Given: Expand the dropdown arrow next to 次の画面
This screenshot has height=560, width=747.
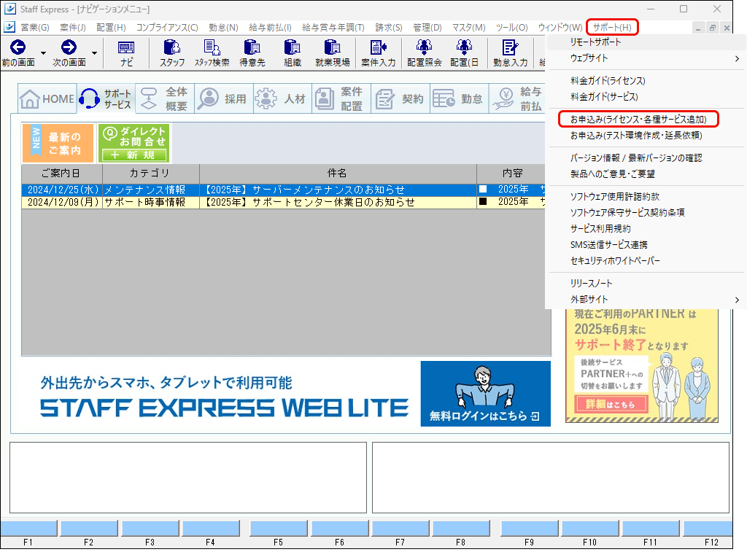Looking at the screenshot, I should point(94,52).
